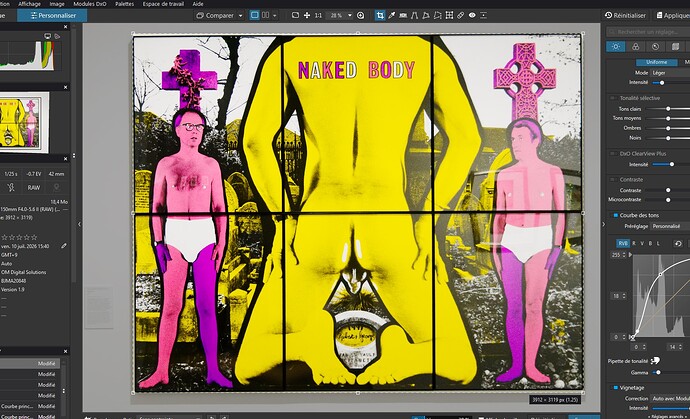690x419 pixels.
Task: Open the Mode Léger dropdown
Action: (x=670, y=73)
